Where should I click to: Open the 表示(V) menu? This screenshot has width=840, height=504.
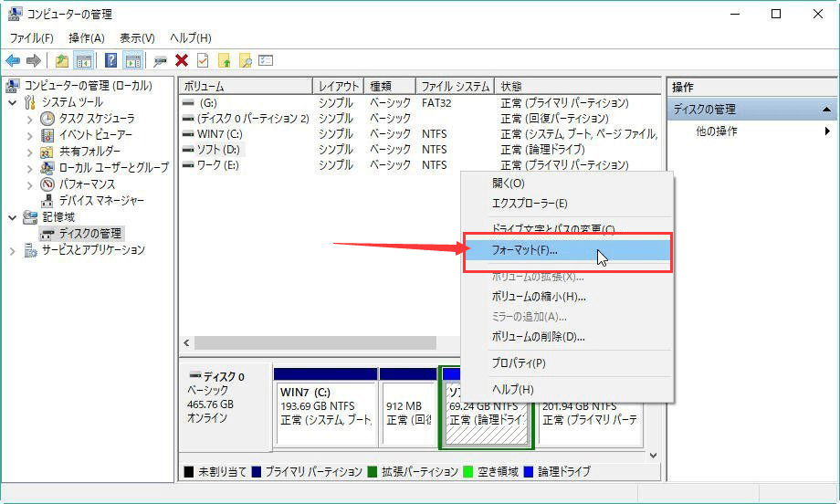tap(137, 38)
